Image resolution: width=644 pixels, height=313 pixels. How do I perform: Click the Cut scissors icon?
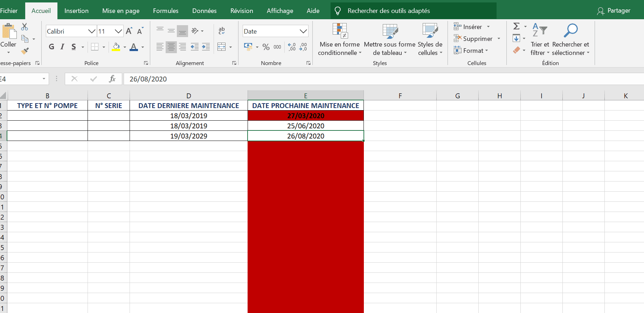click(x=25, y=27)
